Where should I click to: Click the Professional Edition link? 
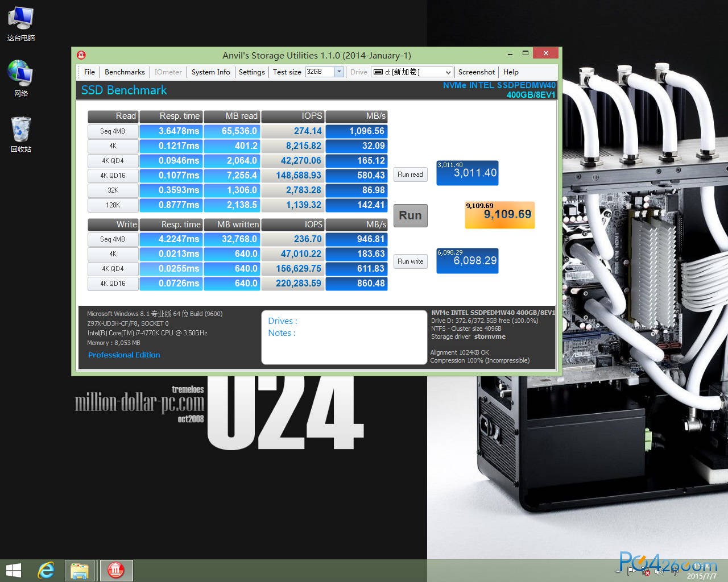coord(124,355)
